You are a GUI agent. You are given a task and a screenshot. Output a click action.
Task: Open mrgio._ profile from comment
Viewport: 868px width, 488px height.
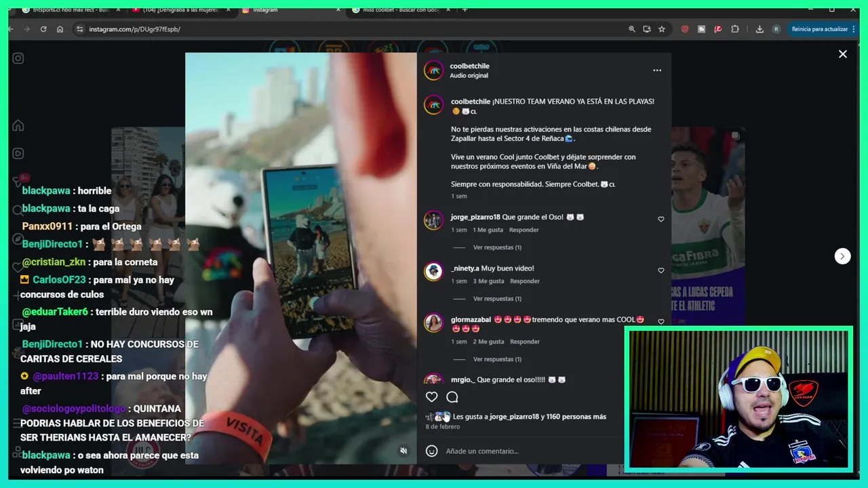tap(462, 380)
